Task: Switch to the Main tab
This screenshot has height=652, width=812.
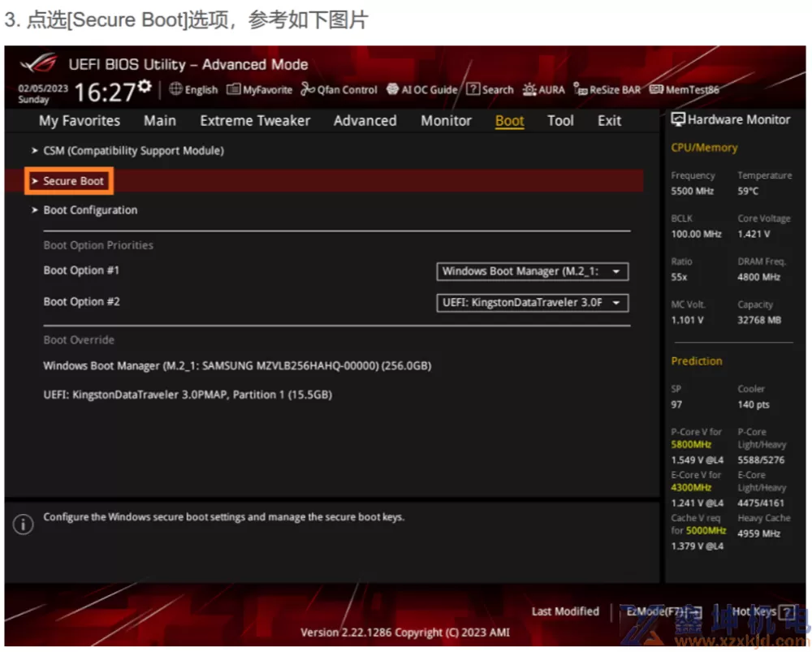Action: (x=160, y=121)
